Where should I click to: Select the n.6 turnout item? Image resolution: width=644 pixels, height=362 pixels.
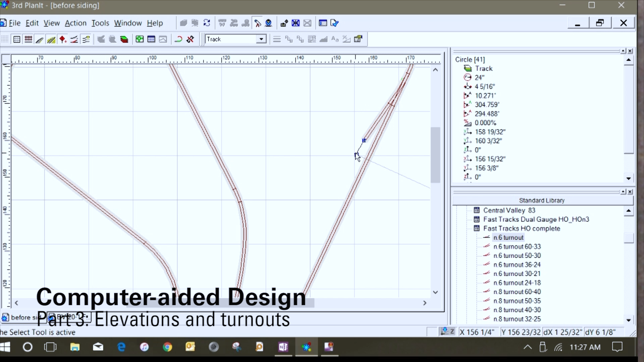click(508, 237)
